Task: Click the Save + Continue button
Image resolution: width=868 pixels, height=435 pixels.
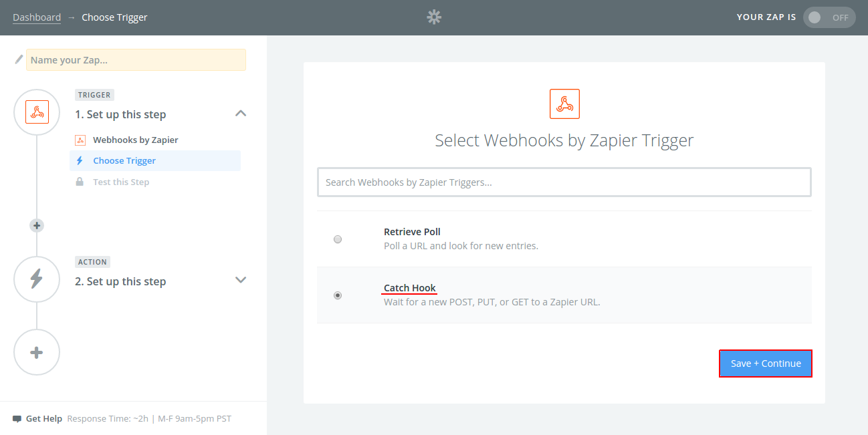Action: [766, 364]
